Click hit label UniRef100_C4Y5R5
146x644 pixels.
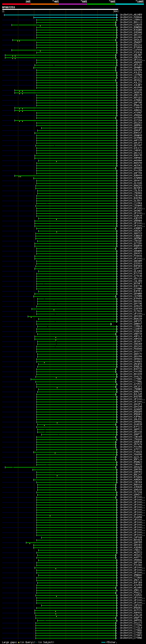(x=131, y=75)
